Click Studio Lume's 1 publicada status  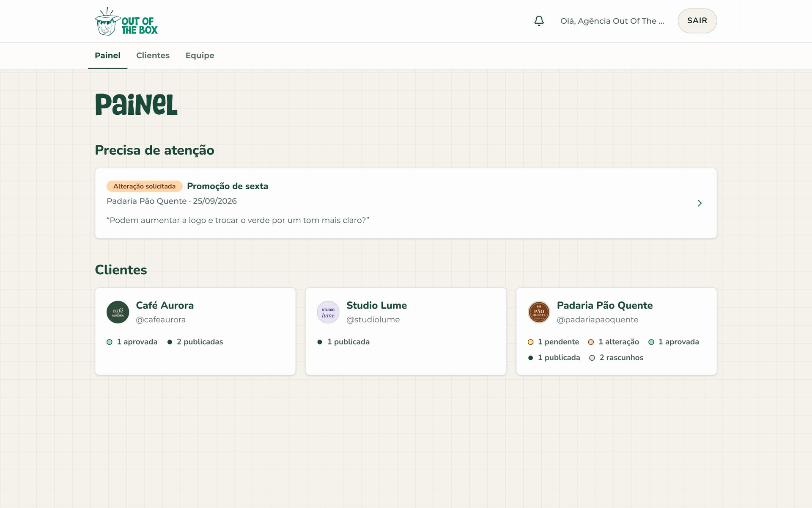(343, 342)
